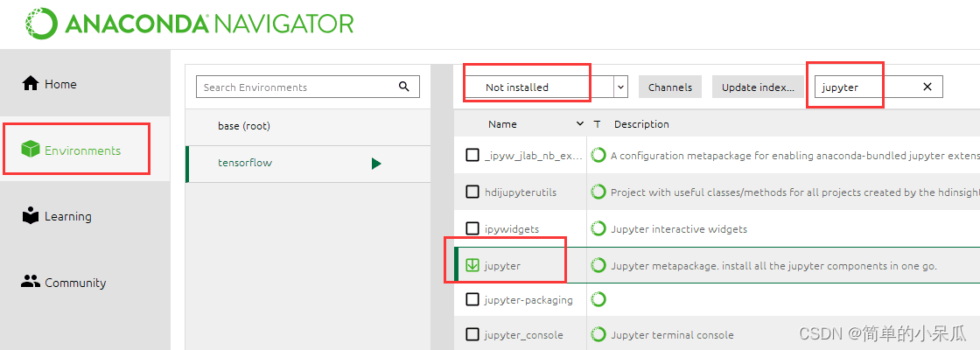Check the _ipyw_jlab_nb_ex package checkbox
The width and height of the screenshot is (980, 350).
(472, 155)
